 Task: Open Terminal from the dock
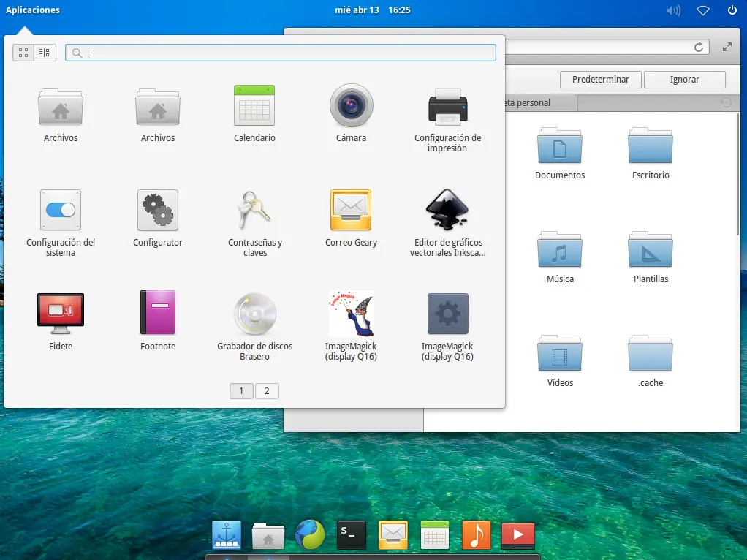tap(351, 535)
